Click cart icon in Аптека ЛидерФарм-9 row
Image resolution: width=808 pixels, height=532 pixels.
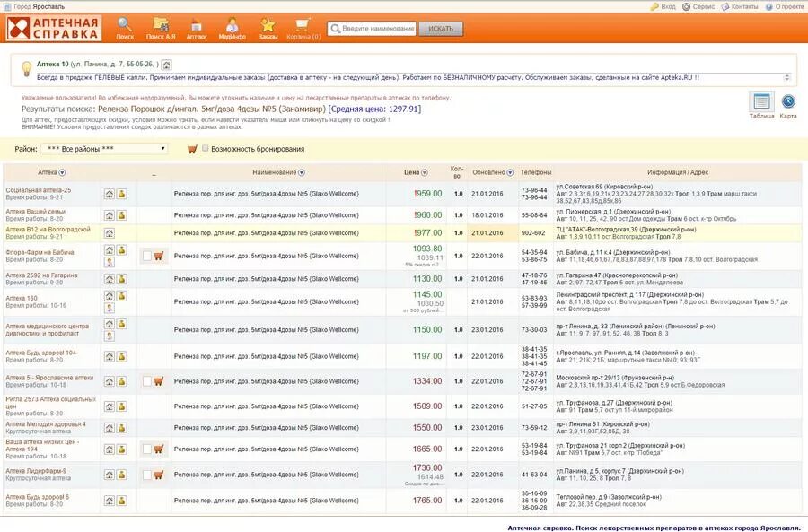click(159, 475)
